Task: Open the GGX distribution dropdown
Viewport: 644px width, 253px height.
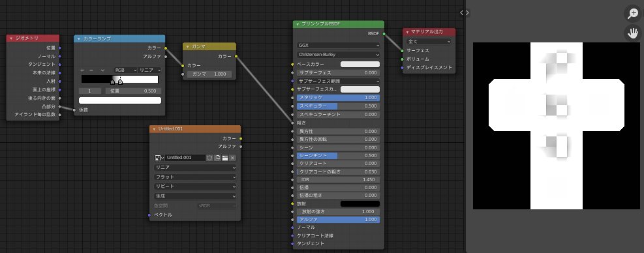Action: click(339, 46)
